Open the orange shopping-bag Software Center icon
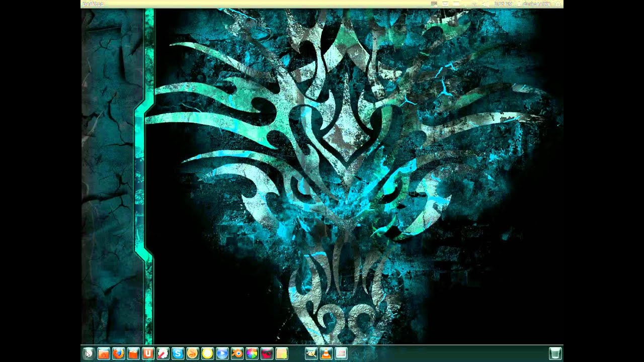This screenshot has width=644, height=362. click(133, 353)
